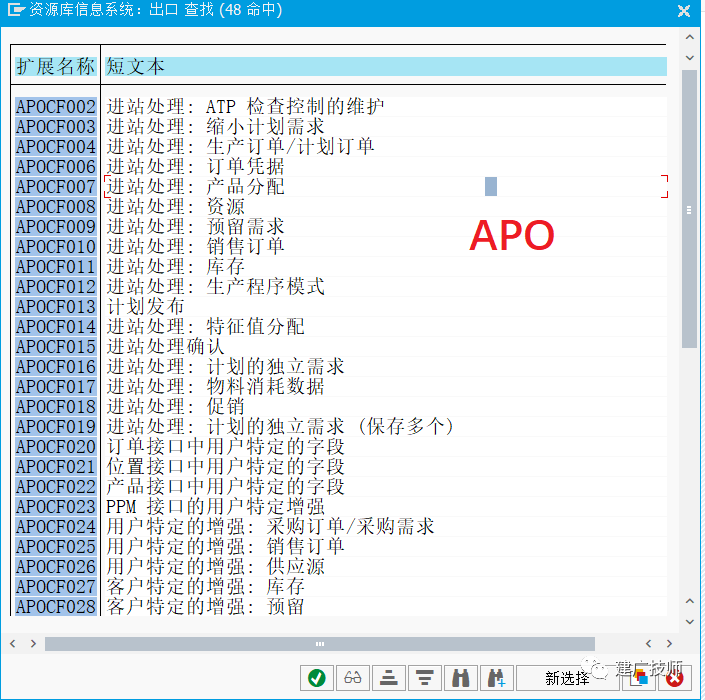This screenshot has width=705, height=700.
Task: Select exit name APOCF013
Action: 56,307
